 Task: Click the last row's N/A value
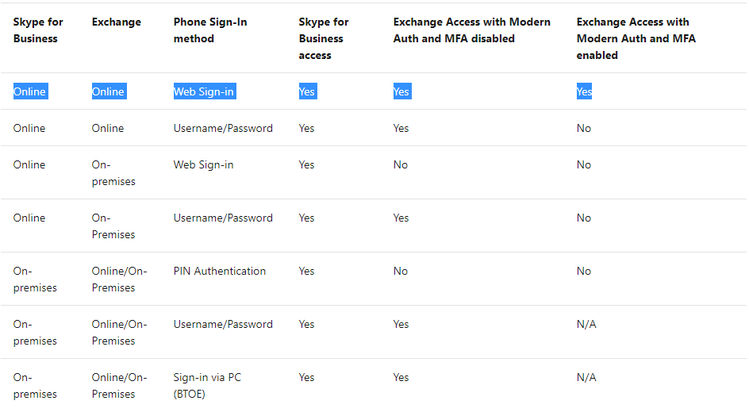click(586, 378)
